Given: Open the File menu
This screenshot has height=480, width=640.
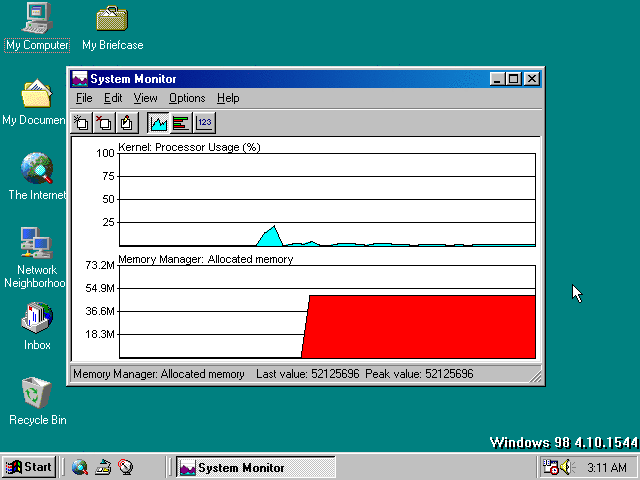Looking at the screenshot, I should point(84,98).
